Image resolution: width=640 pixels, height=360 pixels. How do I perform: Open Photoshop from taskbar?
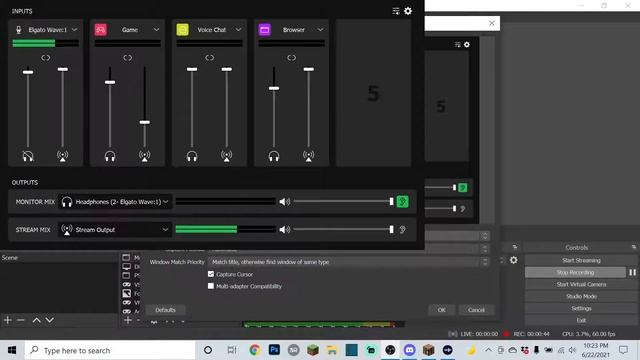coord(274,350)
